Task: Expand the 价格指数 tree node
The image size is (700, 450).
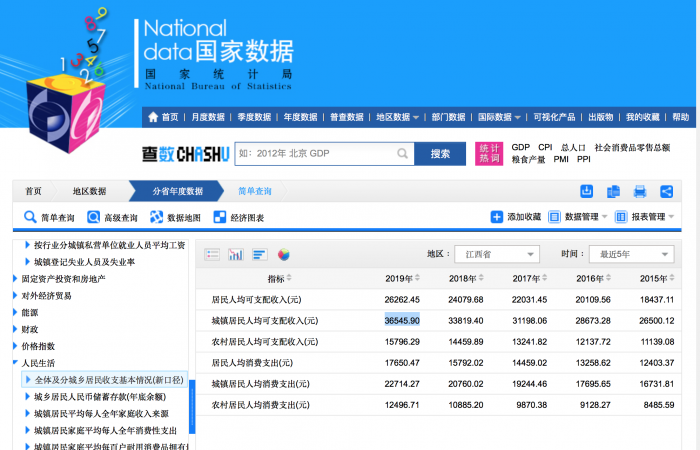Action: pyautogui.click(x=16, y=345)
